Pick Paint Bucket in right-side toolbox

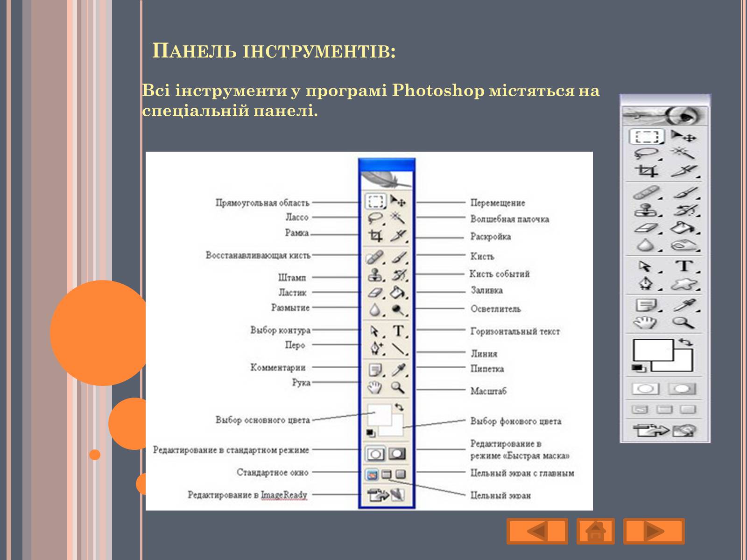tap(684, 228)
